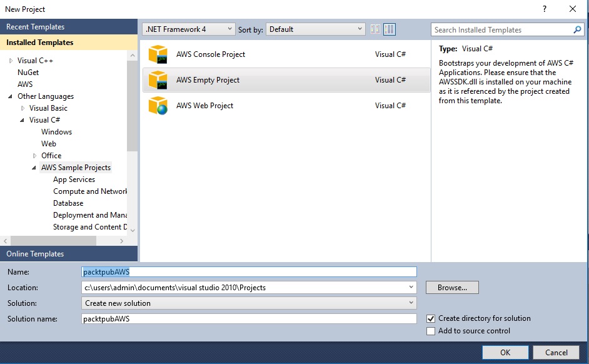Select the AWS Web Project row text
Image resolution: width=589 pixels, height=364 pixels.
tap(204, 106)
